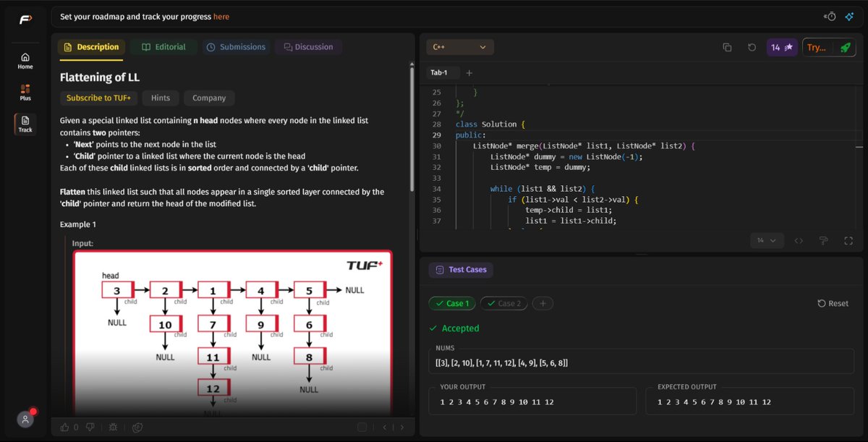Image resolution: width=868 pixels, height=442 pixels.
Task: Follow the 'here' roadmap link
Action: pos(221,16)
